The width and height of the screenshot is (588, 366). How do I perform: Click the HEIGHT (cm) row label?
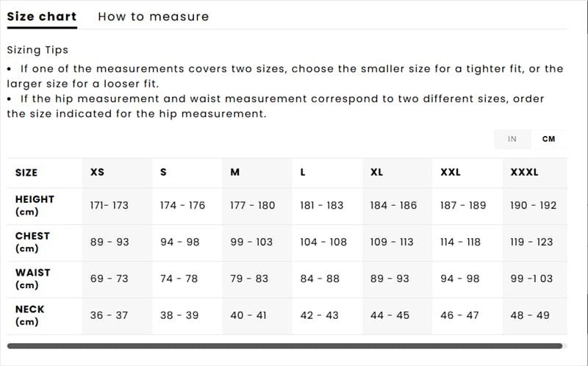35,206
